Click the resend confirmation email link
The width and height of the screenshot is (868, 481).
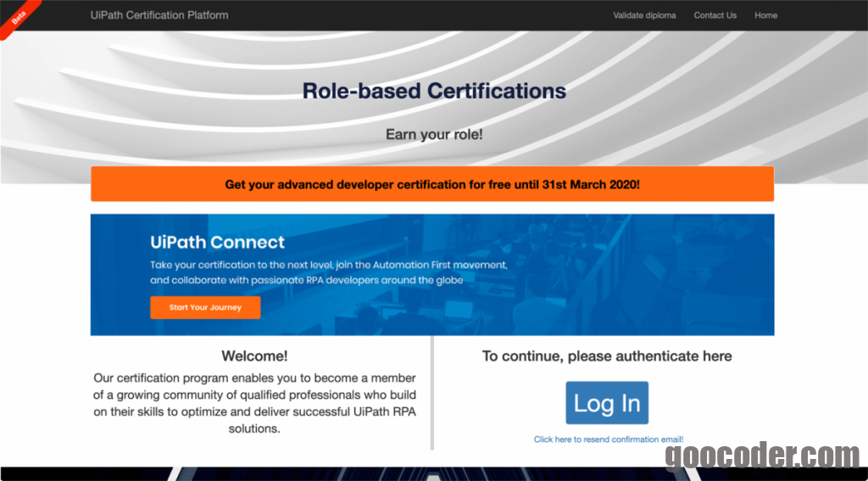pos(608,439)
